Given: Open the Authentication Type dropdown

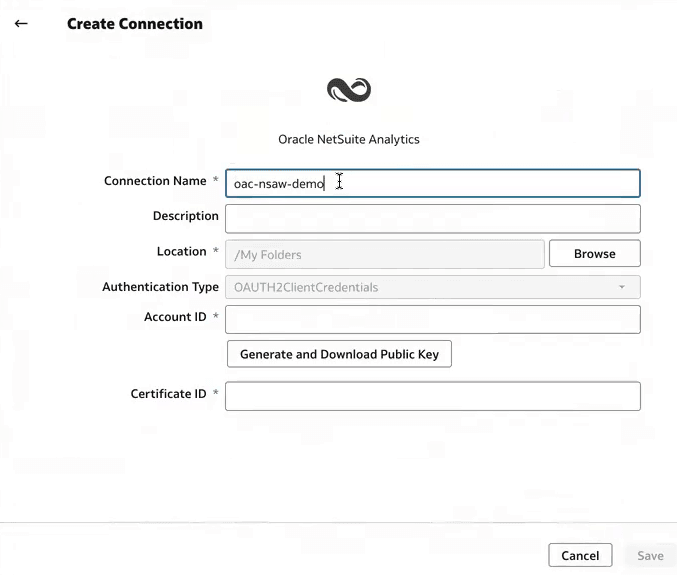Looking at the screenshot, I should (x=433, y=287).
